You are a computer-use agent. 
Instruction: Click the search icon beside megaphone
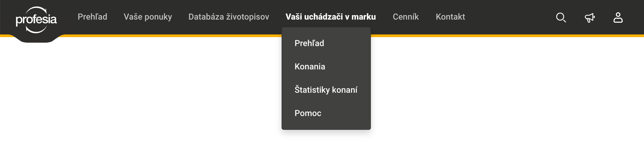click(x=561, y=17)
